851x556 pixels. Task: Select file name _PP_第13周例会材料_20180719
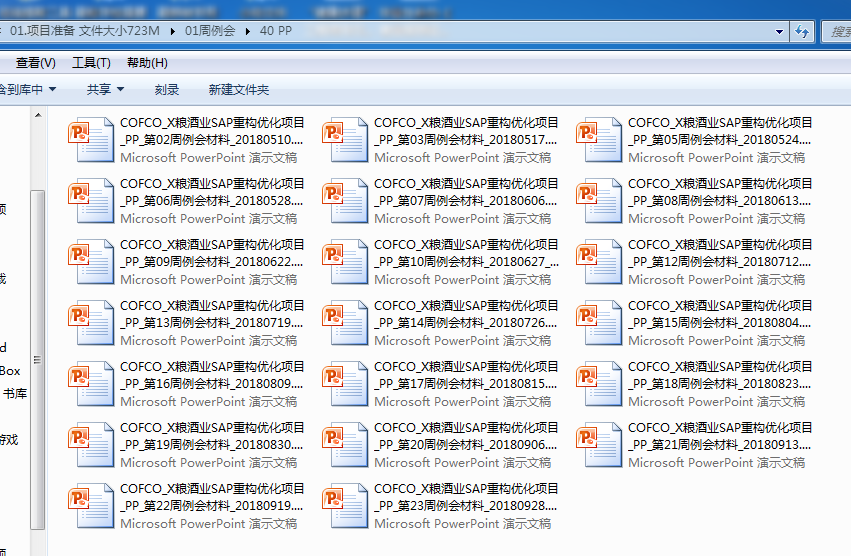click(212, 323)
